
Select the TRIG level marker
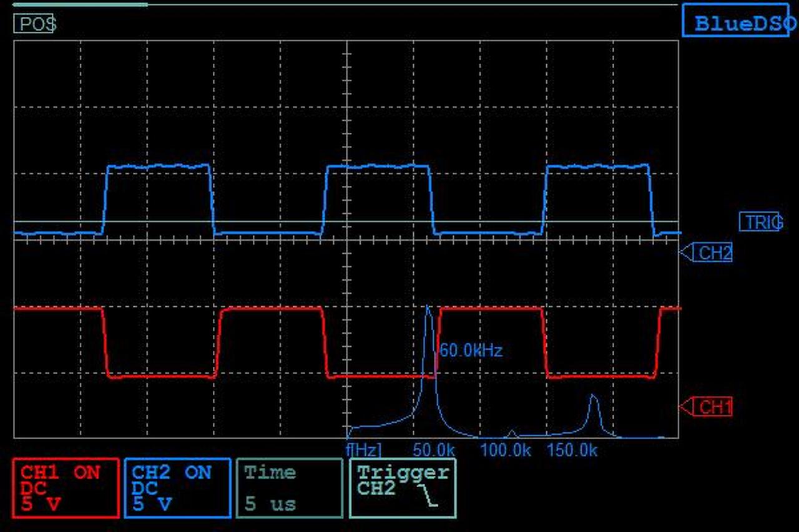(760, 222)
